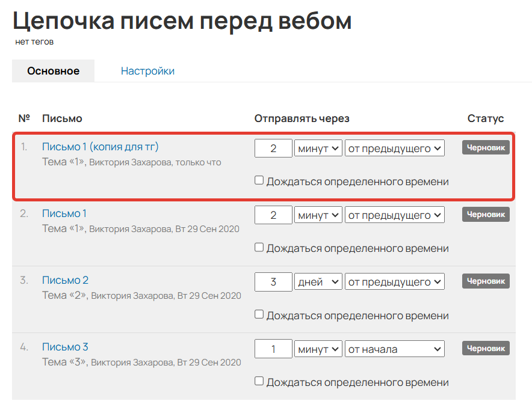Screen dimensions: 532x413
Task: Expand the minutes dropdown on Письмо 3 row
Action: pyautogui.click(x=318, y=348)
